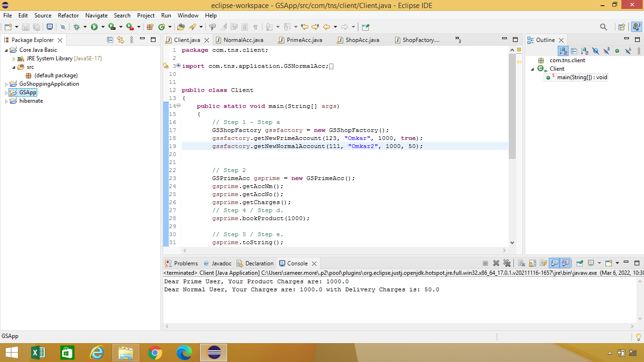Click Remove All Terminated Launches icon
This screenshot has height=362, width=644.
(507, 263)
